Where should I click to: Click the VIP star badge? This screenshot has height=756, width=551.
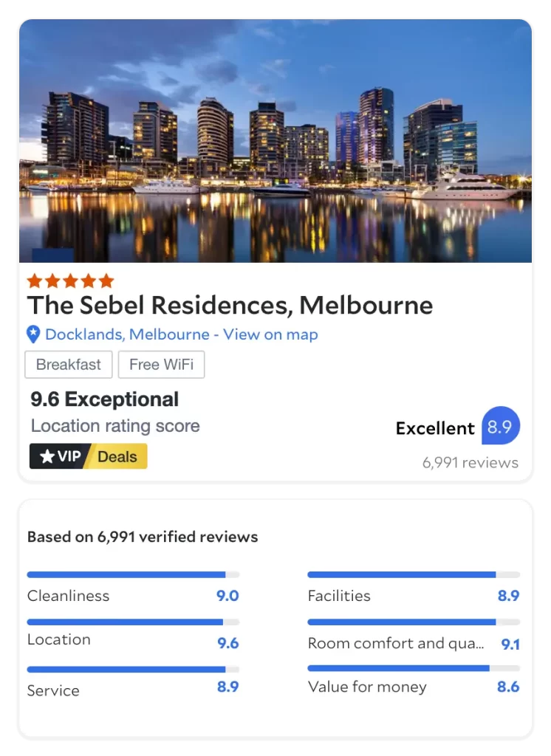point(61,456)
